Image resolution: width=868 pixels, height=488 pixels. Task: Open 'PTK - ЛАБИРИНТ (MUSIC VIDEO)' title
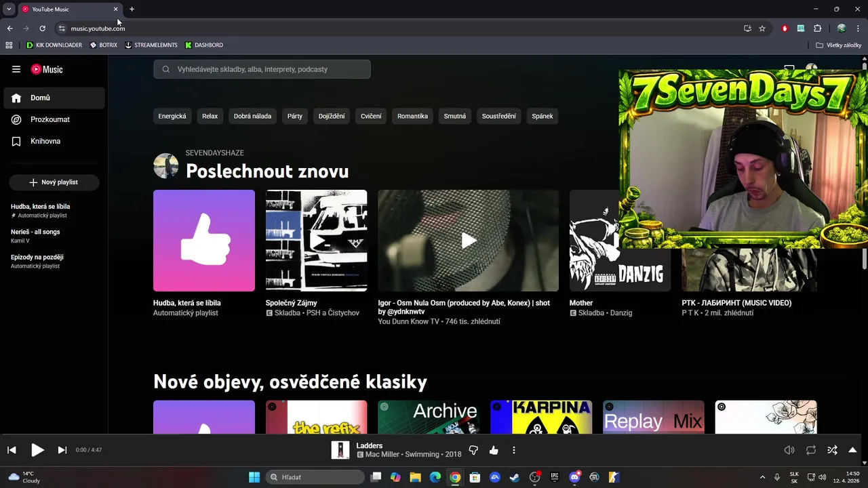(736, 303)
